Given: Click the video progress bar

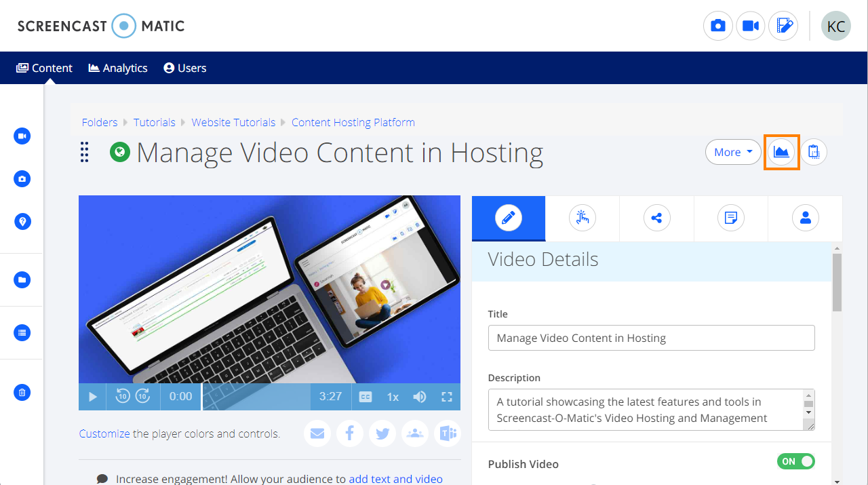Looking at the screenshot, I should point(256,397).
